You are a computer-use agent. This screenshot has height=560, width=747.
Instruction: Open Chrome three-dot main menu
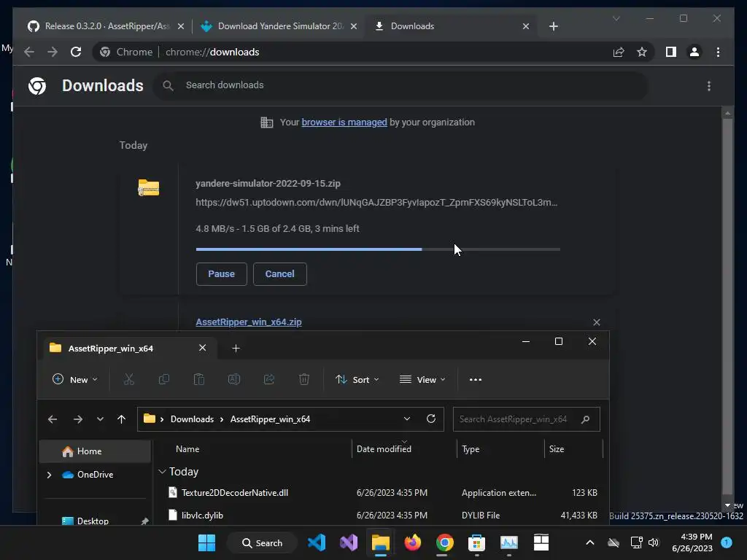click(x=718, y=52)
